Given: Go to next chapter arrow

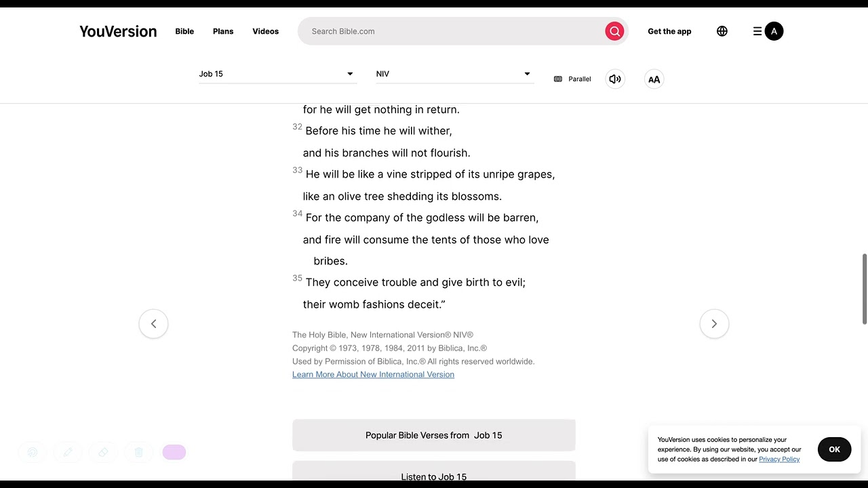Looking at the screenshot, I should tap(714, 324).
